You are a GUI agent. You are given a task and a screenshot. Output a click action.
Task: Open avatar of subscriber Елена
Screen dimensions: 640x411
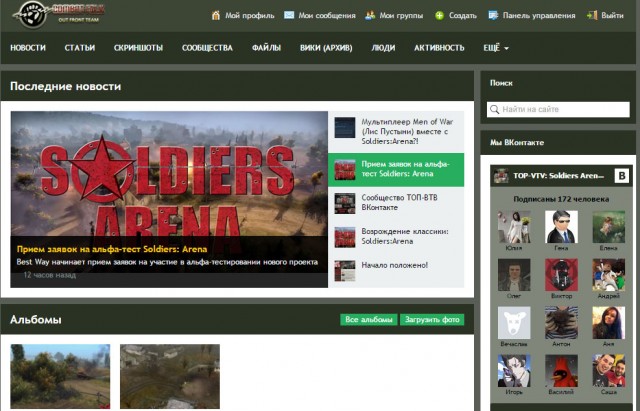[x=609, y=227]
